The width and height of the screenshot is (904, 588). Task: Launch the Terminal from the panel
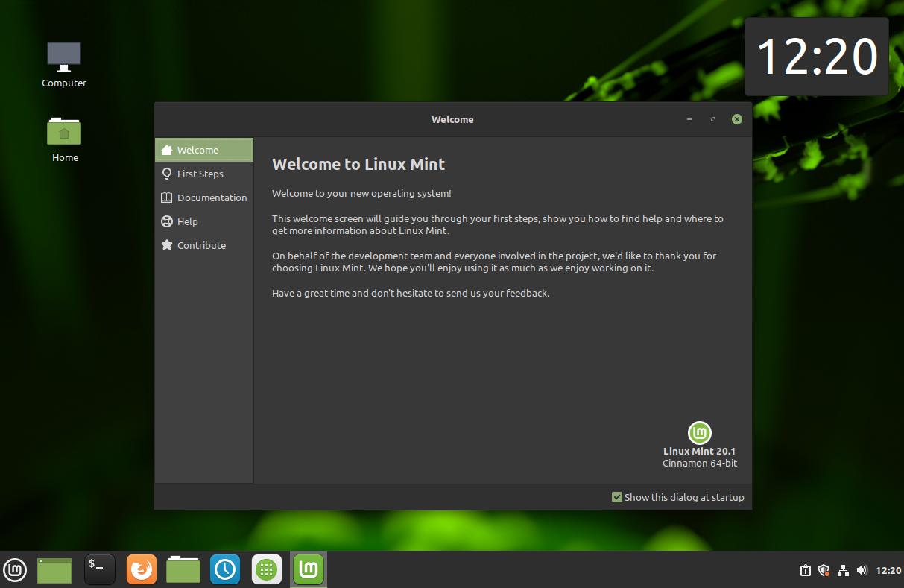(x=100, y=570)
